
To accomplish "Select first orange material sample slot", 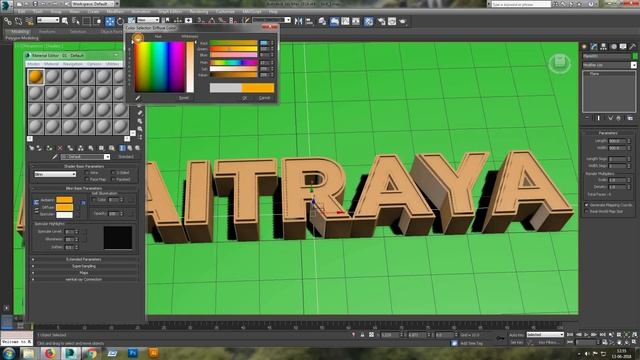I will point(36,76).
